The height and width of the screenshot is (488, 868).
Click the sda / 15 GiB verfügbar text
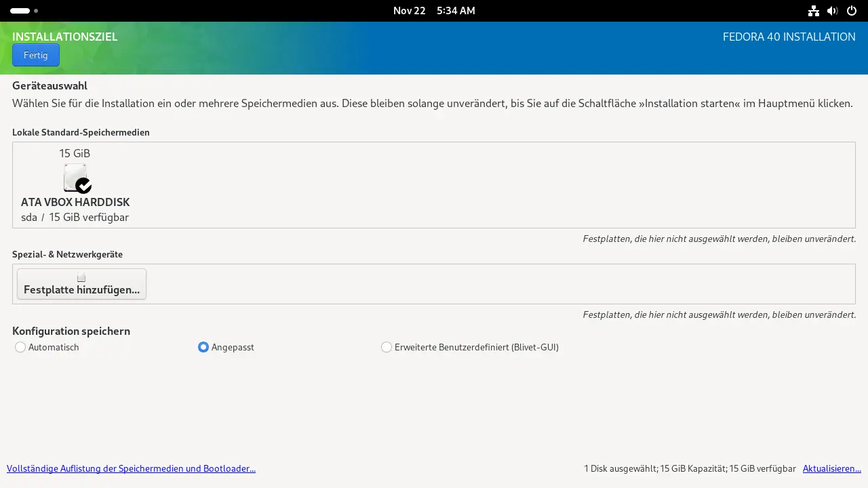75,218
